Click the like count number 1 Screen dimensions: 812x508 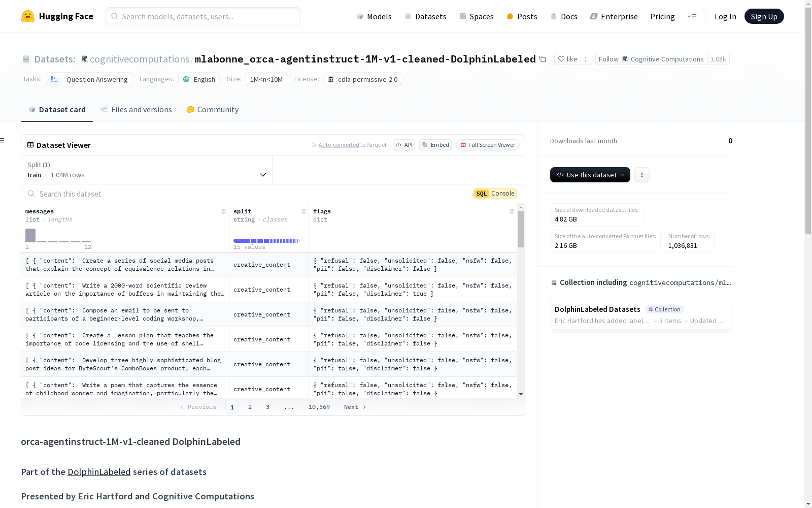[586, 59]
